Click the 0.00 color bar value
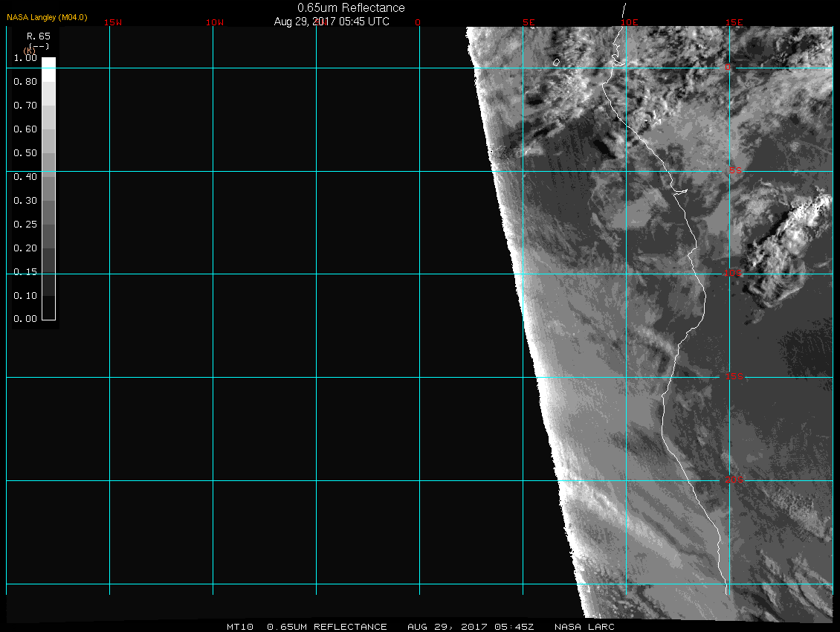This screenshot has width=840, height=632. pyautogui.click(x=25, y=319)
